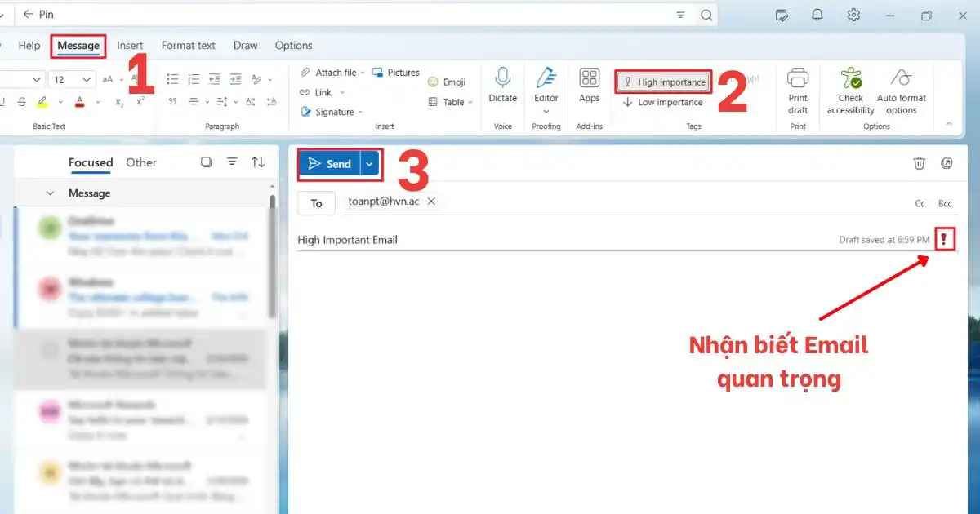Run Check accessibility

pos(851,91)
